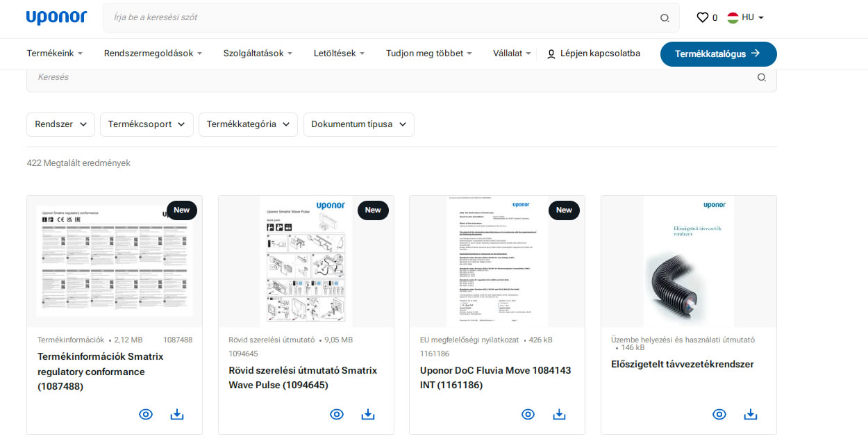Open the Termékkategória filter dropdown
Image resolution: width=868 pixels, height=448 pixels.
click(249, 124)
